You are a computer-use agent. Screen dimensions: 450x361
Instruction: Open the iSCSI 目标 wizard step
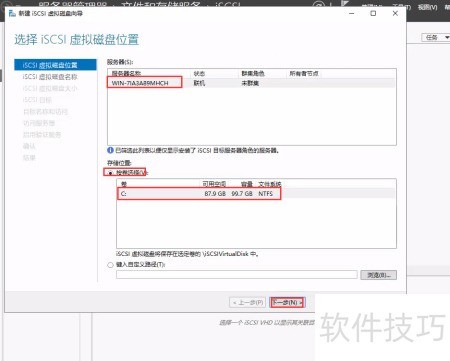(37, 100)
